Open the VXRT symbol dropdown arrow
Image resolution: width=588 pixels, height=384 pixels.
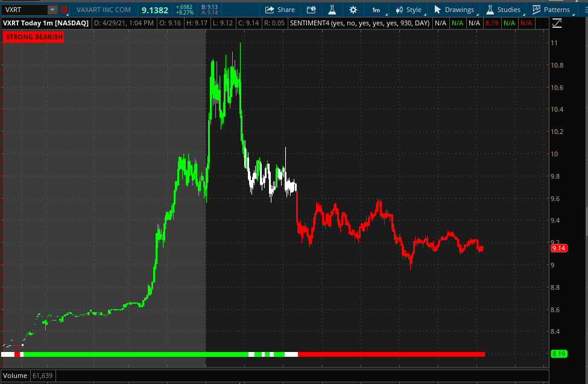[x=52, y=10]
